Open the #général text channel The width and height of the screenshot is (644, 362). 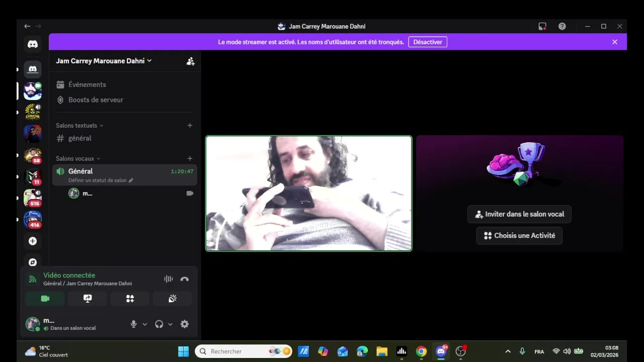click(125, 138)
